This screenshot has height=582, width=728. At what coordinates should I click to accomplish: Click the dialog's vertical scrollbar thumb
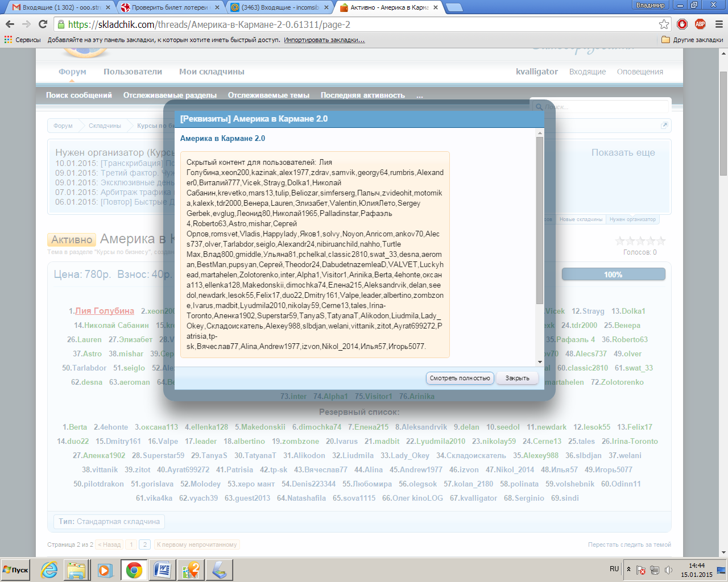tap(540, 221)
